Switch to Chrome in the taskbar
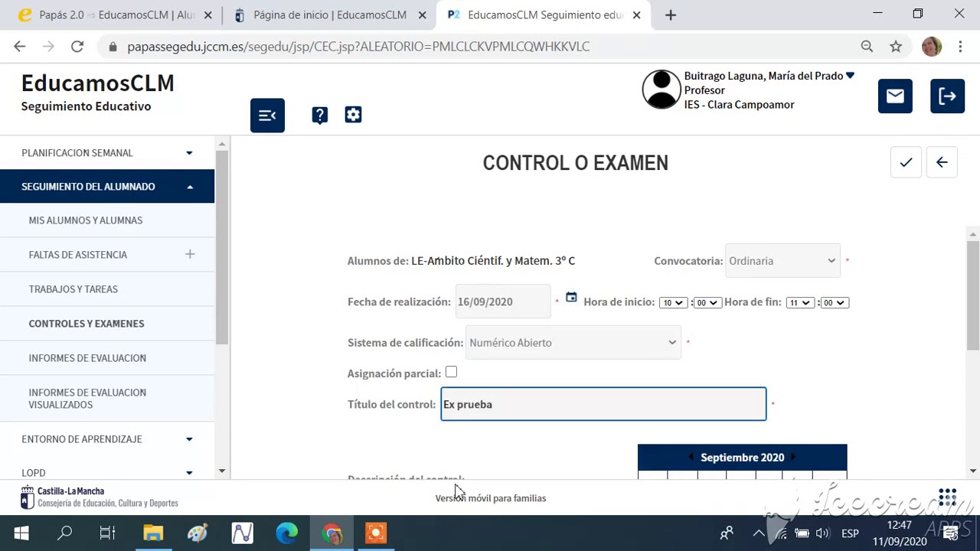This screenshot has width=980, height=551. [x=332, y=533]
